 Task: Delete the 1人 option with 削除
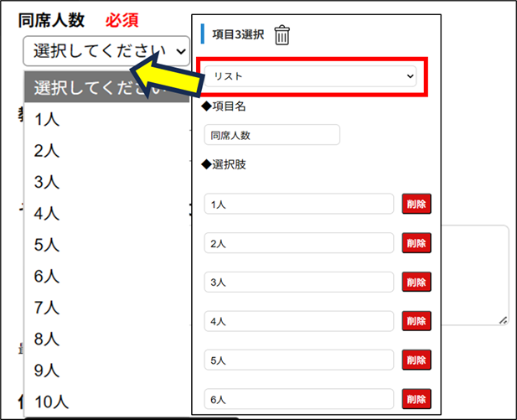pyautogui.click(x=416, y=204)
